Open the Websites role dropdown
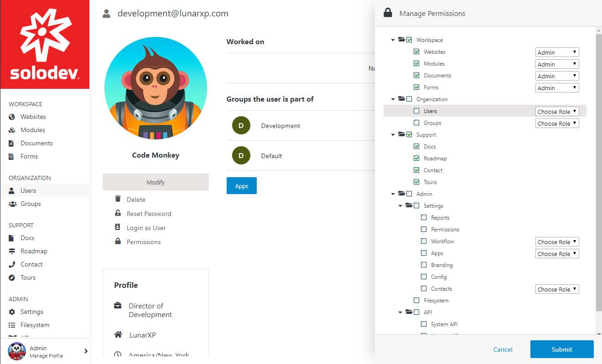602x364 pixels. click(x=557, y=52)
